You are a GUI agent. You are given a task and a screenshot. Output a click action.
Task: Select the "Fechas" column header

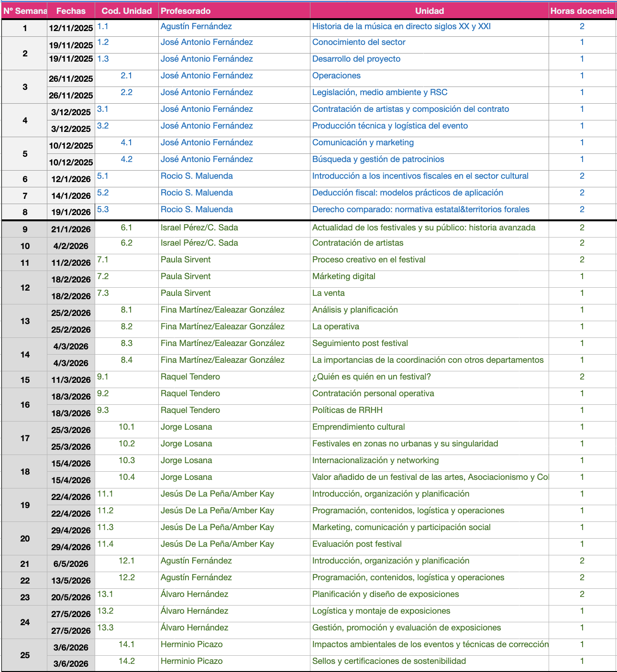pos(71,11)
